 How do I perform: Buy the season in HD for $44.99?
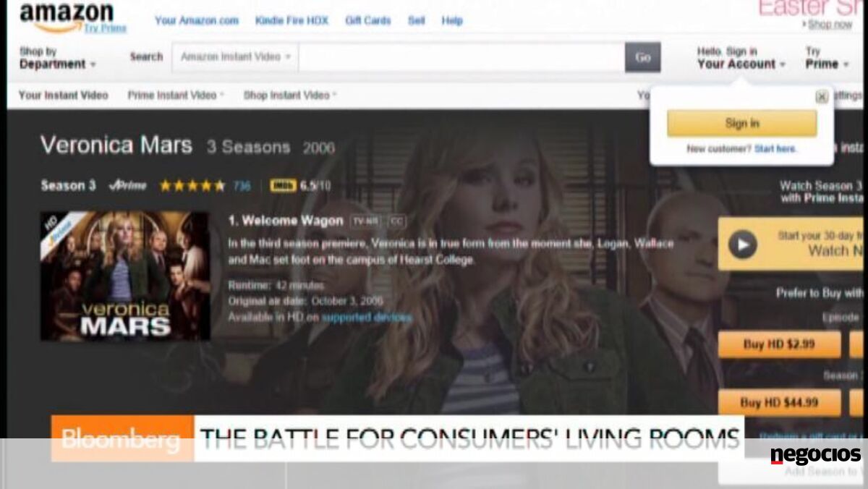click(779, 403)
